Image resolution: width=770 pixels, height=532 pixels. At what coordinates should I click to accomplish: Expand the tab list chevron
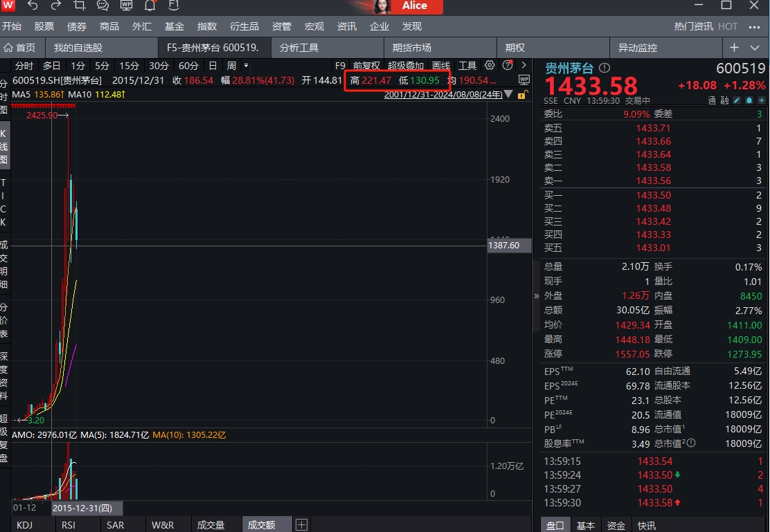[x=755, y=48]
